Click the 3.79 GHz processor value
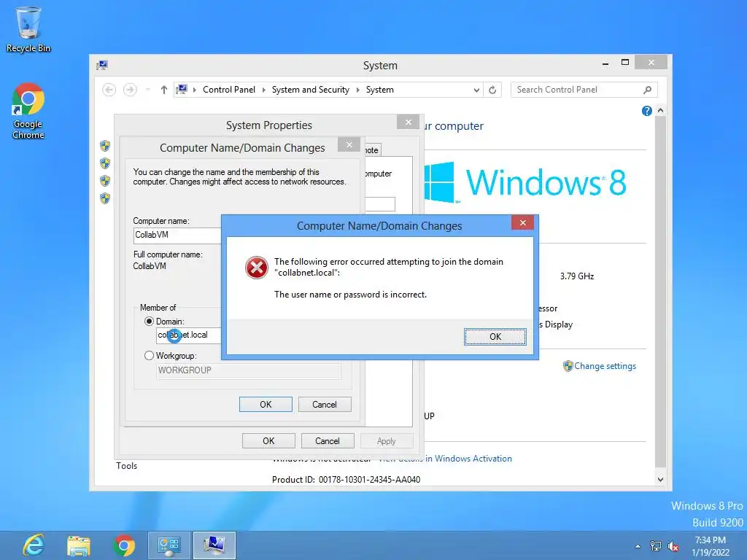 point(577,276)
